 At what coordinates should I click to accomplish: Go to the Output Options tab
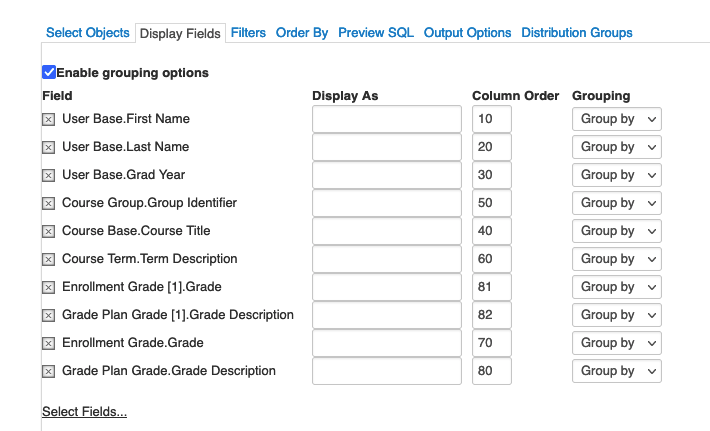467,33
